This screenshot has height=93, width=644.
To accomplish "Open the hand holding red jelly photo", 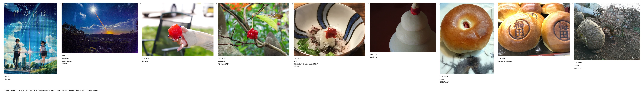I will point(177,29).
